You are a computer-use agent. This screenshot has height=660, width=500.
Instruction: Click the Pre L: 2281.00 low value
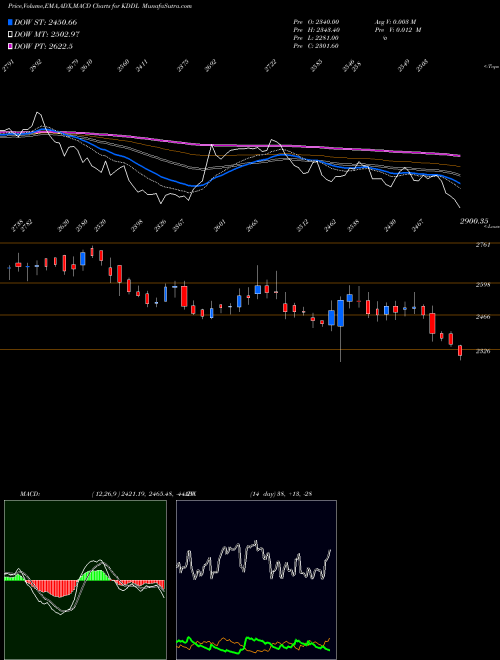(x=316, y=38)
